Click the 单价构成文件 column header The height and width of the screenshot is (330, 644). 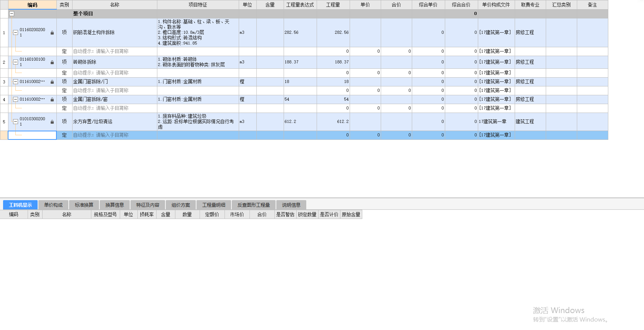[496, 5]
